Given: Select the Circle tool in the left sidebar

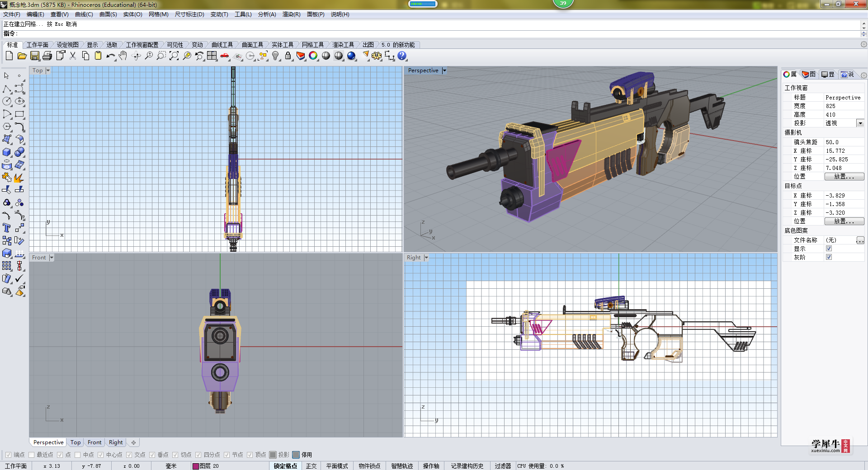Looking at the screenshot, I should pos(7,101).
